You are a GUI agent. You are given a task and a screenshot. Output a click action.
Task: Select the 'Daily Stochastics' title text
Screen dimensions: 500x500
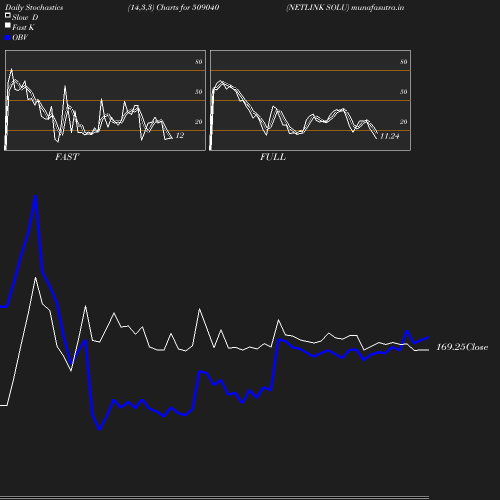click(34, 8)
